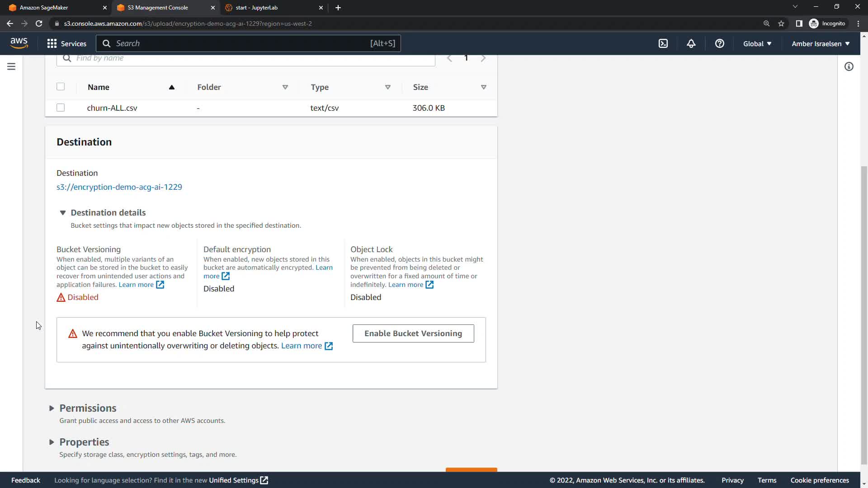Open the info panel icon
Viewport: 868px width, 488px height.
[x=849, y=66]
